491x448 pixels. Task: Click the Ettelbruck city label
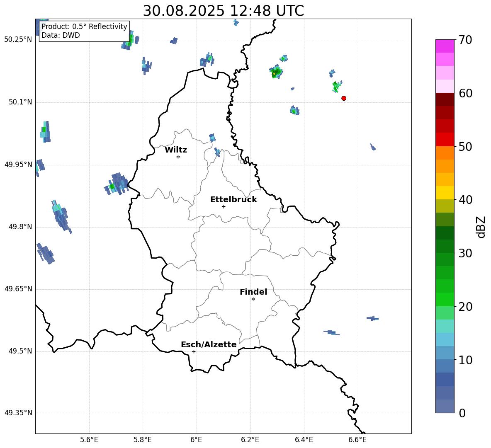233,200
